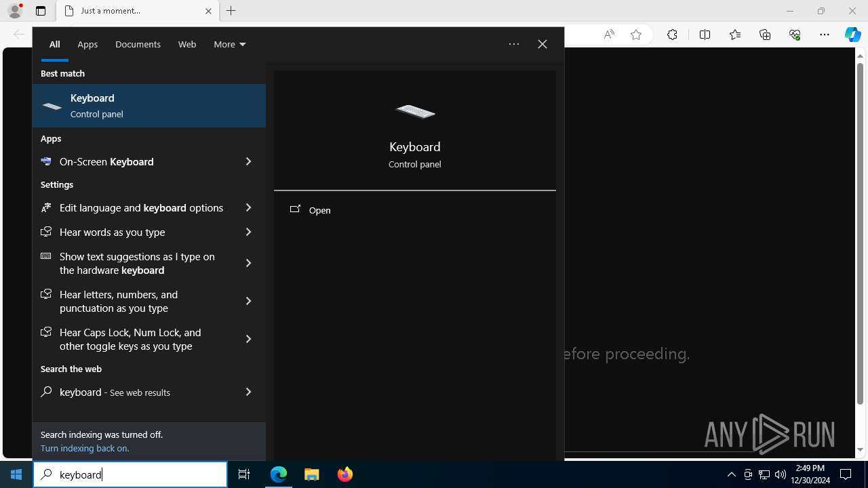Image resolution: width=868 pixels, height=488 pixels.
Task: Select keyboard - See web results
Action: point(133,392)
